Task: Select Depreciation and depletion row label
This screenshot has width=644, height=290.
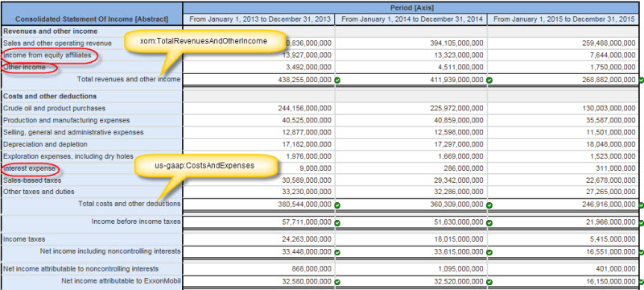Action: [45, 144]
